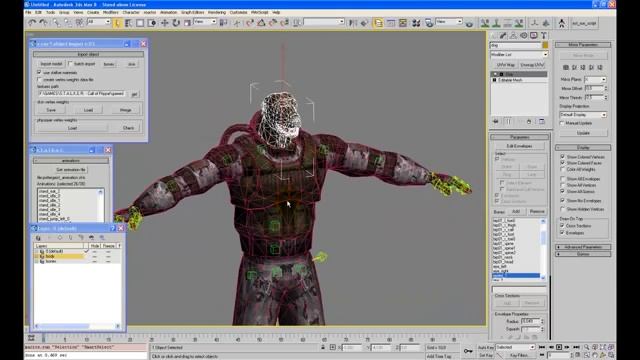Select the body layer row

pyautogui.click(x=77, y=256)
